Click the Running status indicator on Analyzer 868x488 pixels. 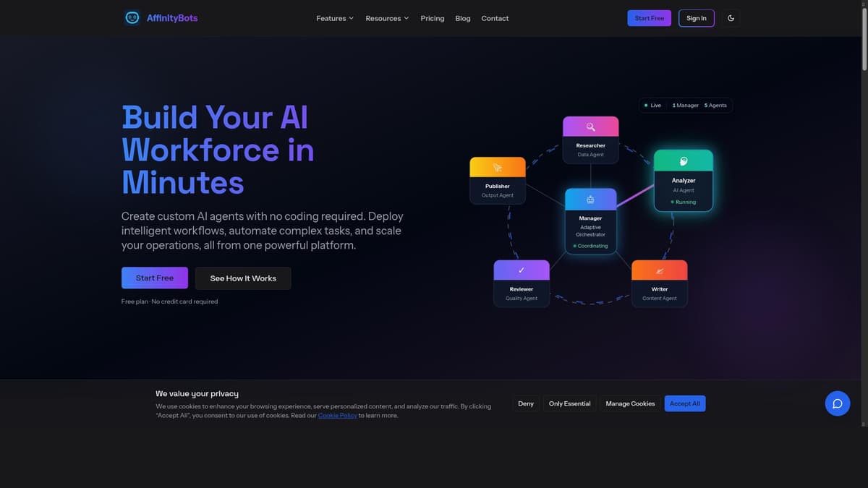[x=684, y=202]
